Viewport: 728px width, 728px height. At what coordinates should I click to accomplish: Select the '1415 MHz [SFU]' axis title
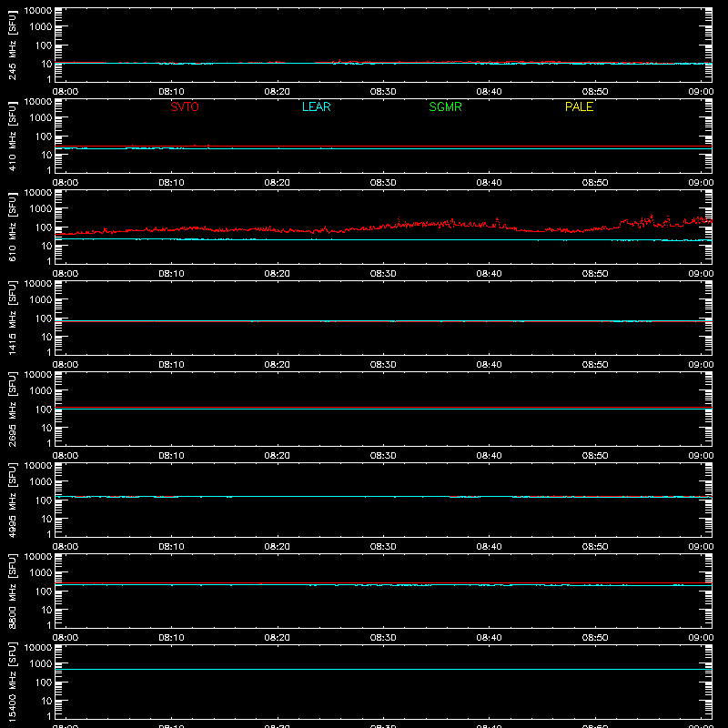(x=12, y=318)
